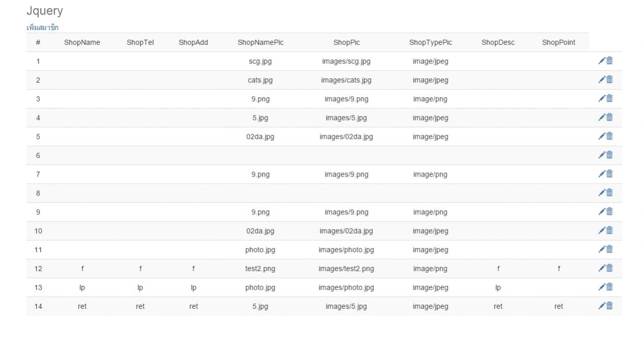Trash row 14, the ret shop entry
This screenshot has width=644, height=347.
[x=609, y=306]
